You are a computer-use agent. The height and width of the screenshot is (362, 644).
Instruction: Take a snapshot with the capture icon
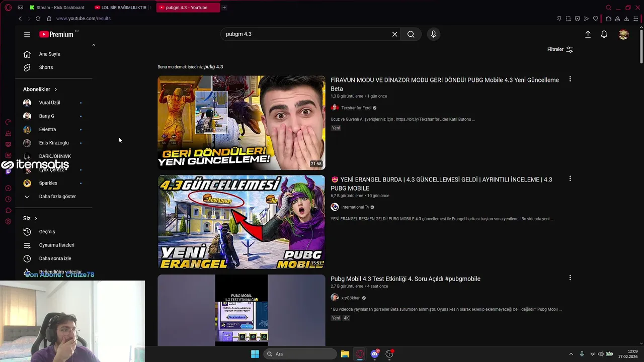[x=568, y=19]
